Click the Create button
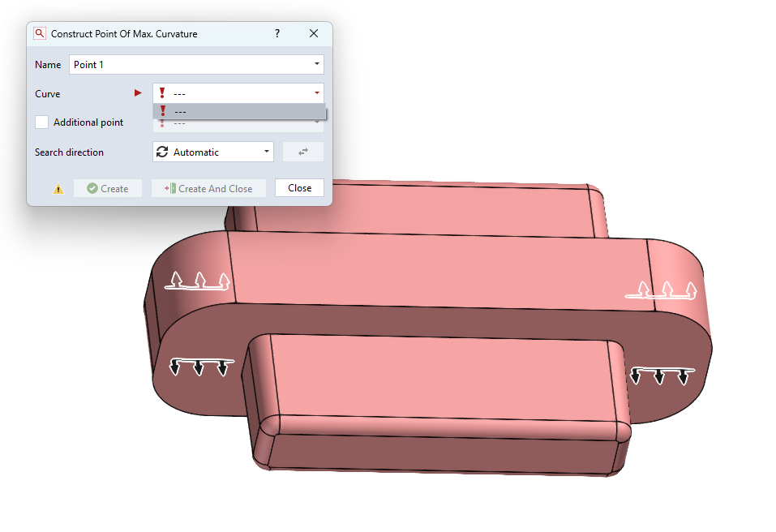Image resolution: width=776 pixels, height=532 pixels. pyautogui.click(x=108, y=188)
